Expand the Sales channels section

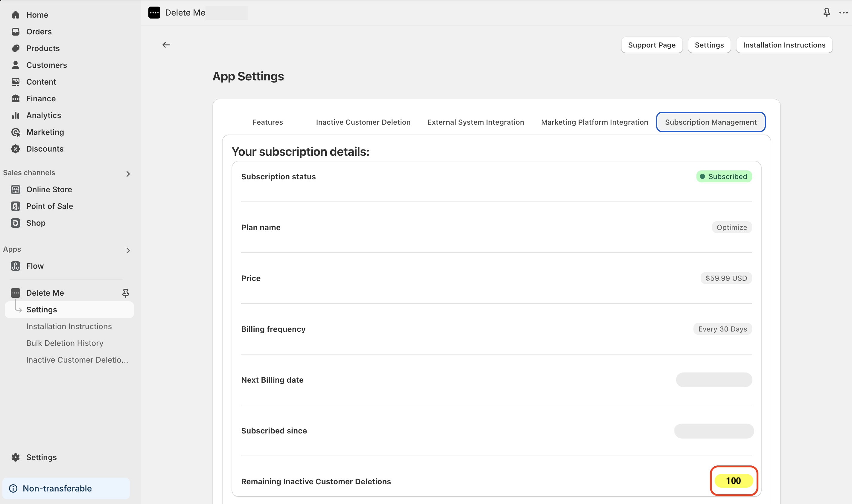128,174
